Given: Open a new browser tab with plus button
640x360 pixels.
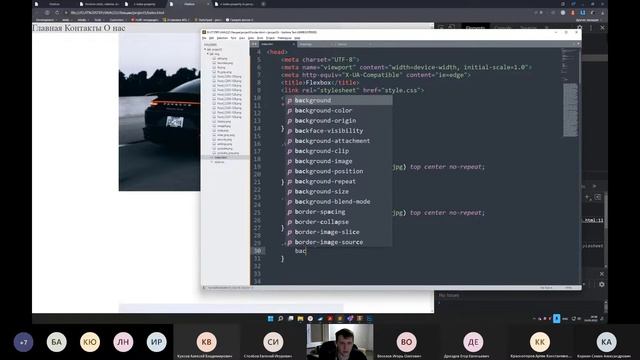Looking at the screenshot, I should point(263,4).
